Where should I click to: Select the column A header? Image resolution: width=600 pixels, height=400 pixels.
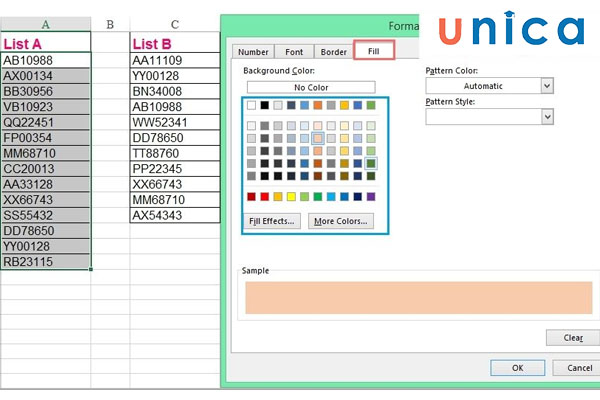coord(45,24)
